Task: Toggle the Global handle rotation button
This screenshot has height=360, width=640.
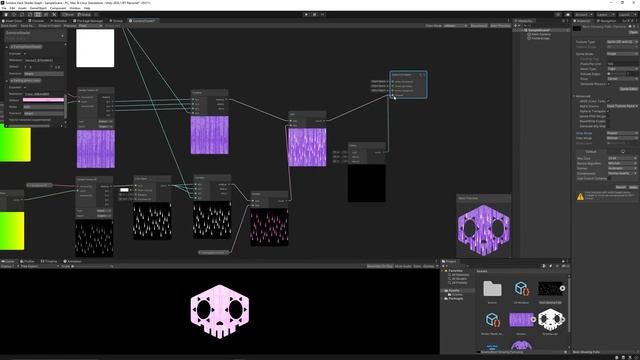Action: tap(84, 14)
